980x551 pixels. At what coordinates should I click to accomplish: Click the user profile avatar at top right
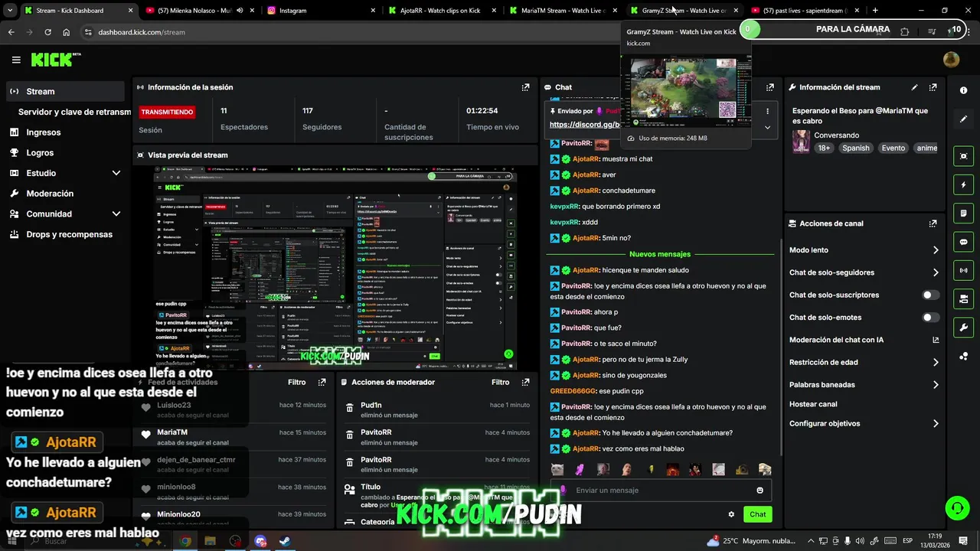coord(951,60)
